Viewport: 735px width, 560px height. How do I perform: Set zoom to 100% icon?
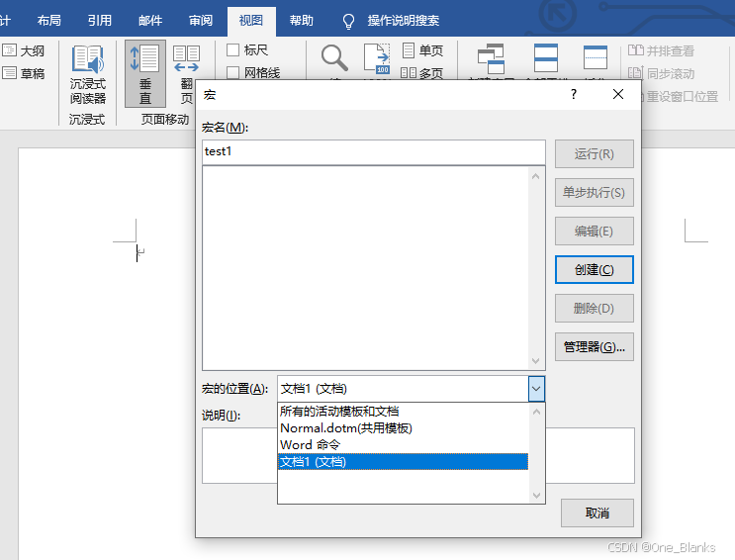(377, 59)
